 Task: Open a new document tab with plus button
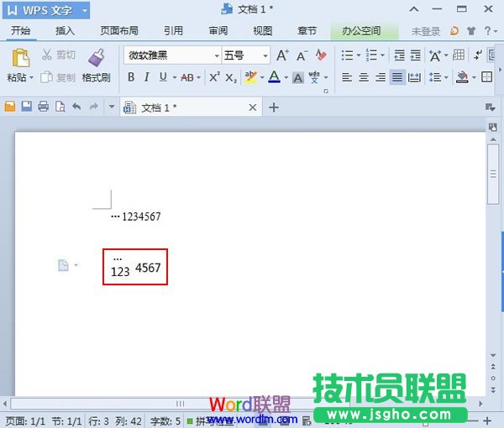[273, 107]
